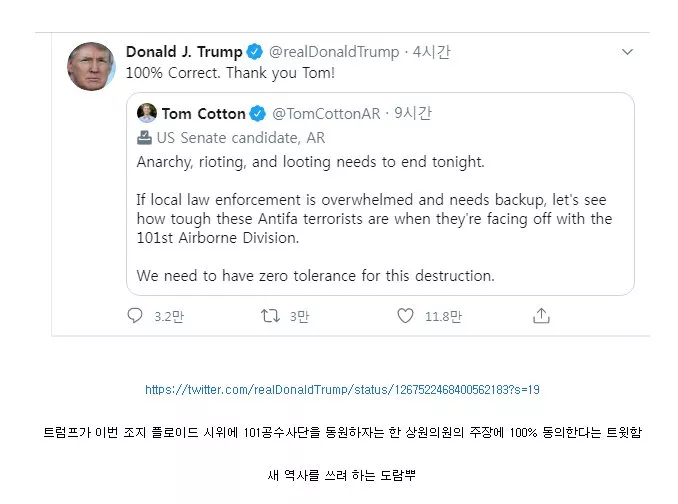Expand the tweet options chevron
This screenshot has width=678, height=504.
click(x=626, y=52)
